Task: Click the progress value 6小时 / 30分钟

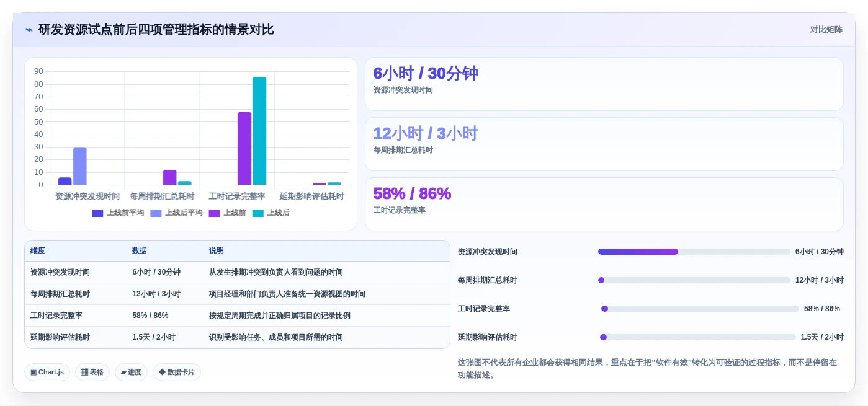Action: (x=820, y=252)
